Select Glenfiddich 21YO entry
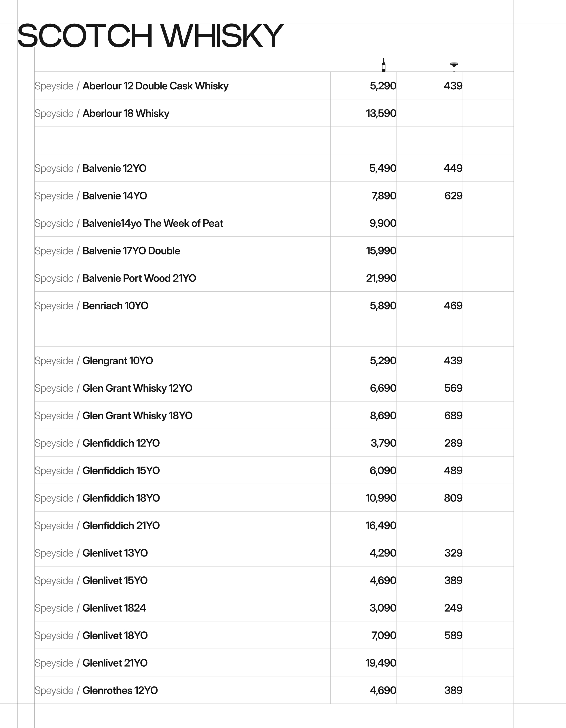Image resolution: width=566 pixels, height=728 pixels. click(x=121, y=526)
